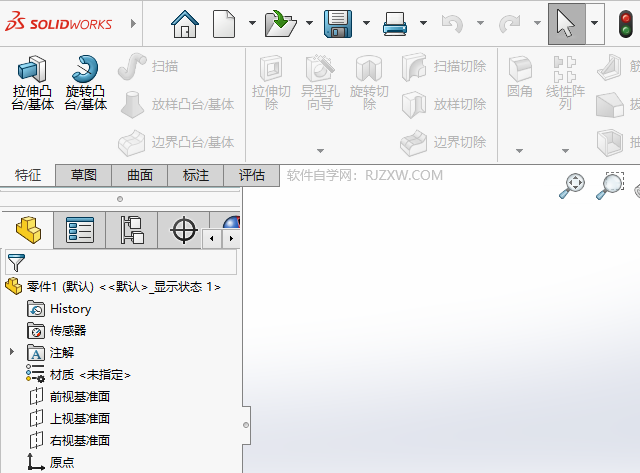Viewport: 640px width, 473px height.
Task: Click 边界凸台/基体 boundary boss tool
Action: click(x=176, y=142)
